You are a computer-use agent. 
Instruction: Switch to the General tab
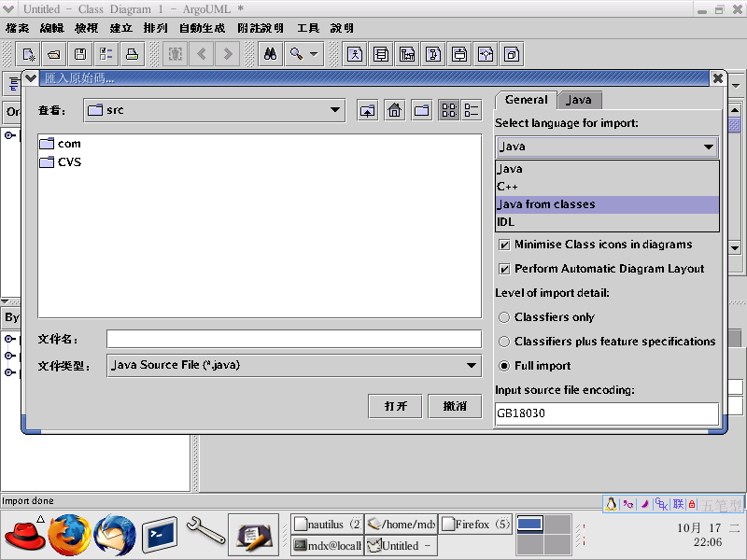pos(526,100)
